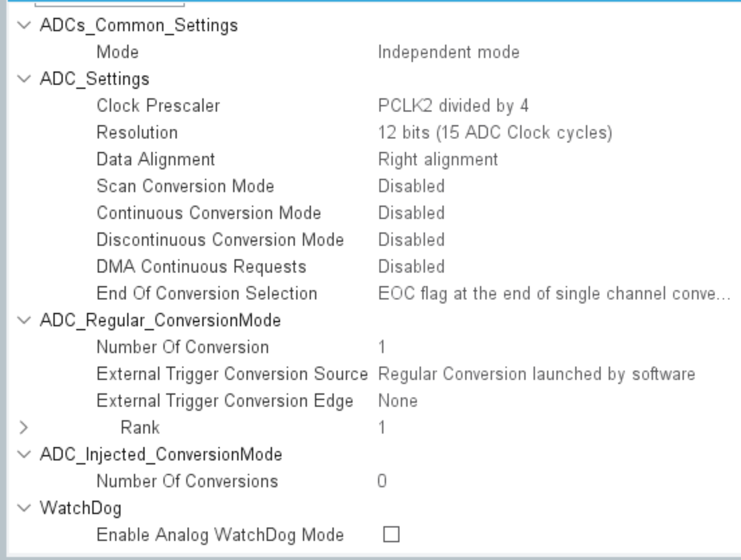
Task: Open External Trigger Conversion Edge options
Action: [397, 400]
